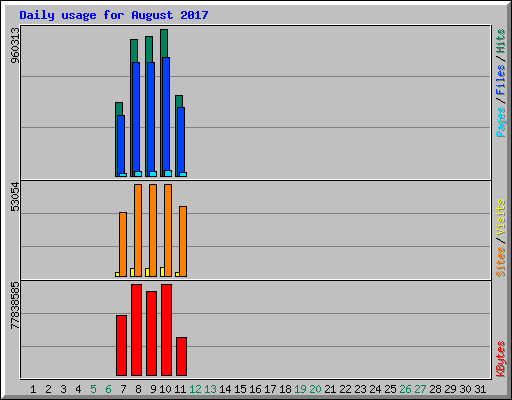Click the orange Sites bar for day 7
Image resolution: width=512 pixels, height=400 pixels.
pos(123,244)
